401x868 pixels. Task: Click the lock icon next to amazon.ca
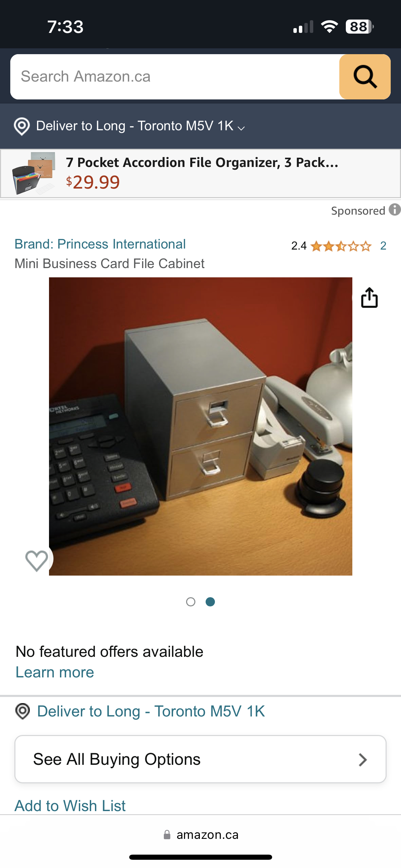tap(167, 835)
